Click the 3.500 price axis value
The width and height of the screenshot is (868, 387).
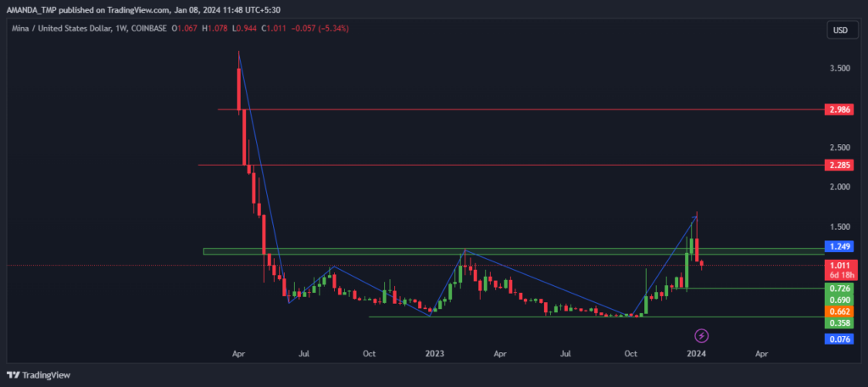coord(840,68)
